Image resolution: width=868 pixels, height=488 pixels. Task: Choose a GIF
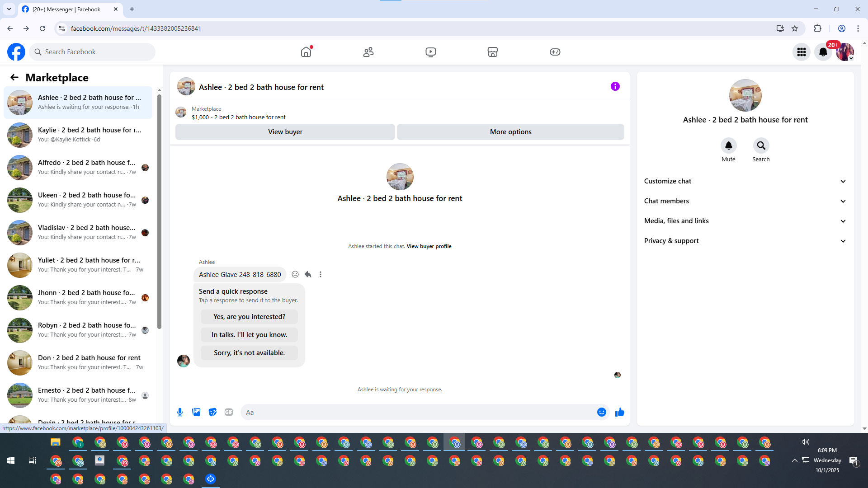(229, 412)
